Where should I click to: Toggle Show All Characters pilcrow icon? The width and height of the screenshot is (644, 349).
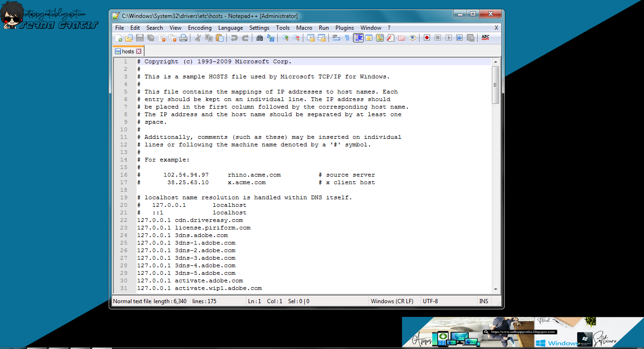click(347, 38)
